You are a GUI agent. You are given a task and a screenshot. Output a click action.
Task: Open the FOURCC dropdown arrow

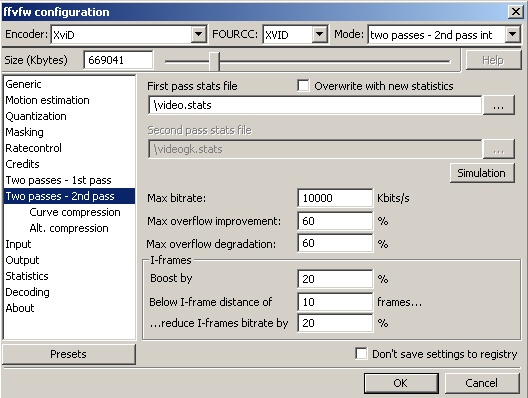point(319,34)
